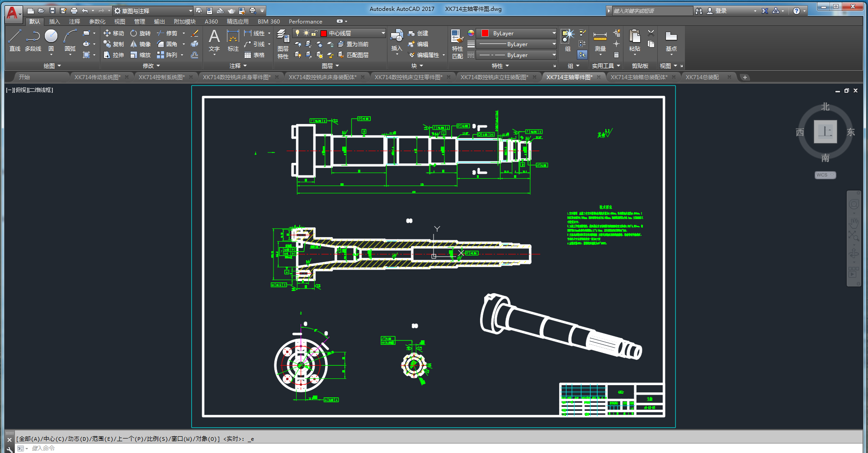Viewport: 868px width, 453px height.
Task: Click the Match Properties (特性匹配) tool
Action: click(457, 44)
